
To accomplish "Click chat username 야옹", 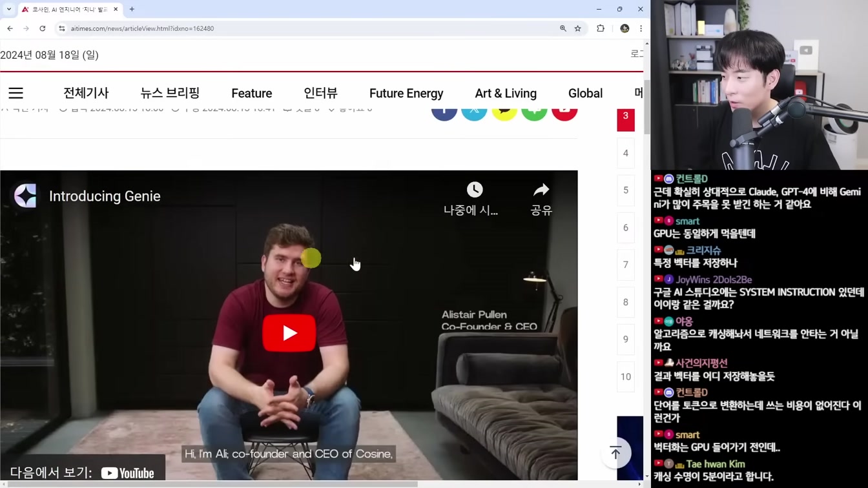I will 684,321.
